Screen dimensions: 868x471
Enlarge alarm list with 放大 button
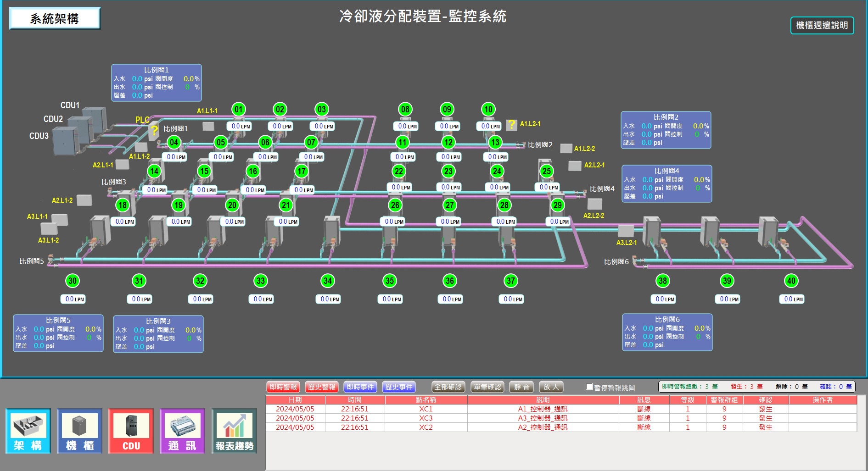[x=551, y=387]
